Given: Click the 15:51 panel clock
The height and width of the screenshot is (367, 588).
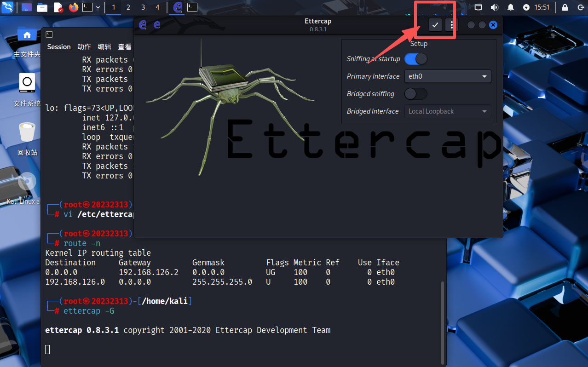Looking at the screenshot, I should (542, 7).
